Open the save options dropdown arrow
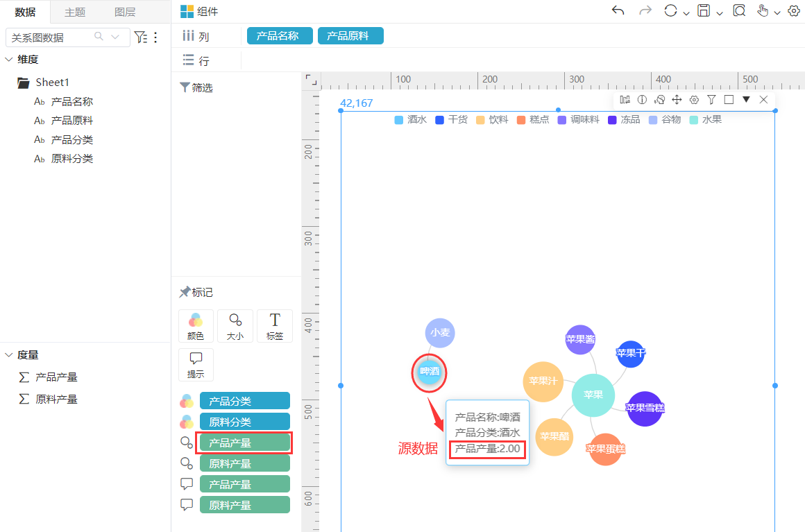 click(x=719, y=12)
